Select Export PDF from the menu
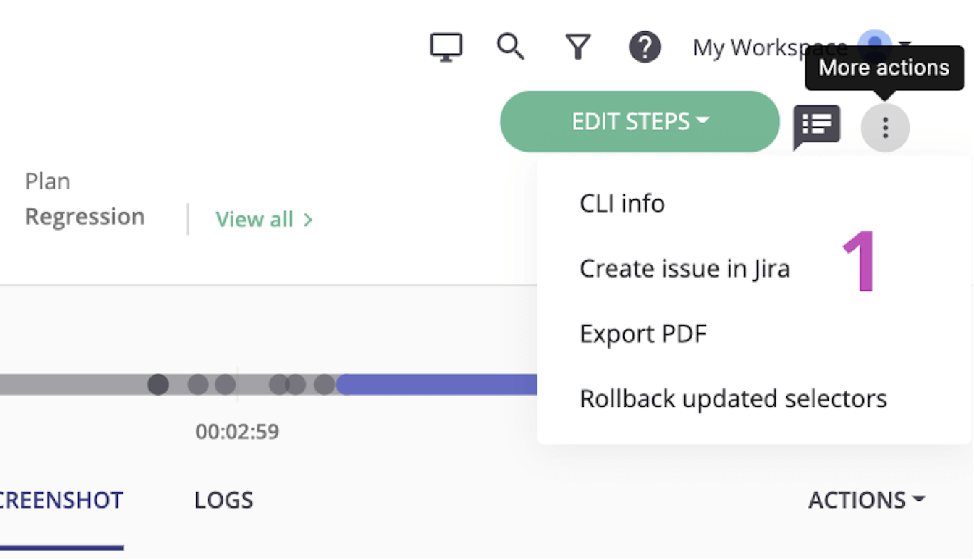Screen dimensions: 974x560 tap(643, 333)
